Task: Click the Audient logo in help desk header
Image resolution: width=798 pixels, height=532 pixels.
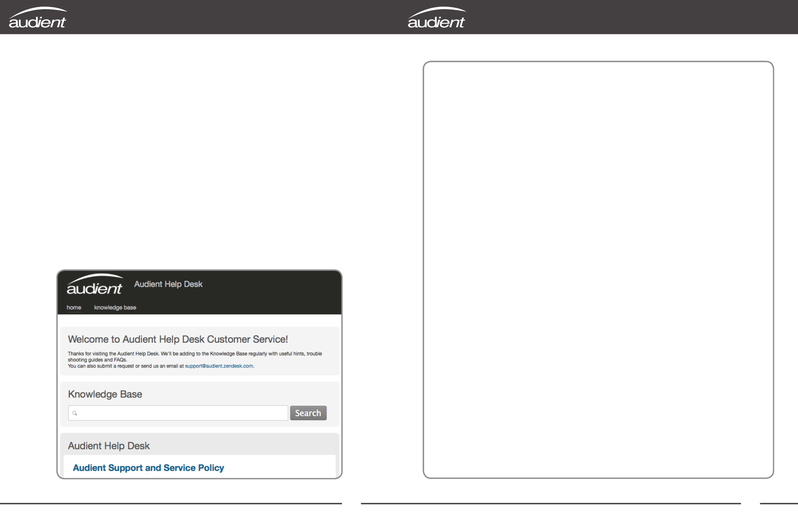Action: pyautogui.click(x=95, y=284)
